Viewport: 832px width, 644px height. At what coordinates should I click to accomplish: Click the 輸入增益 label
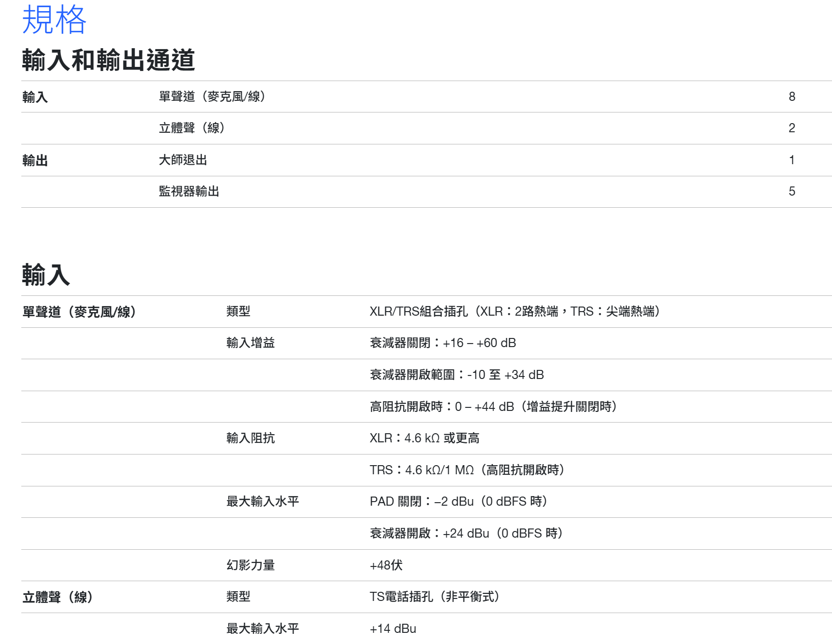tap(250, 343)
